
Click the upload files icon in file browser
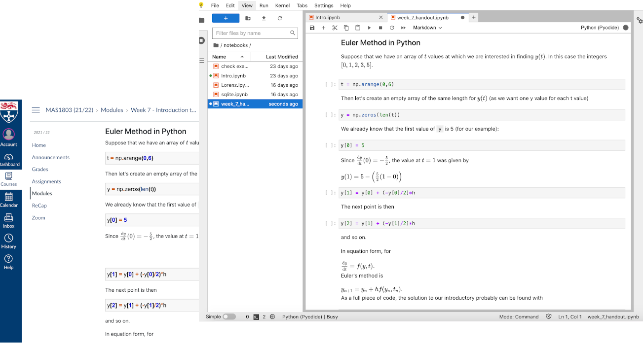(264, 18)
